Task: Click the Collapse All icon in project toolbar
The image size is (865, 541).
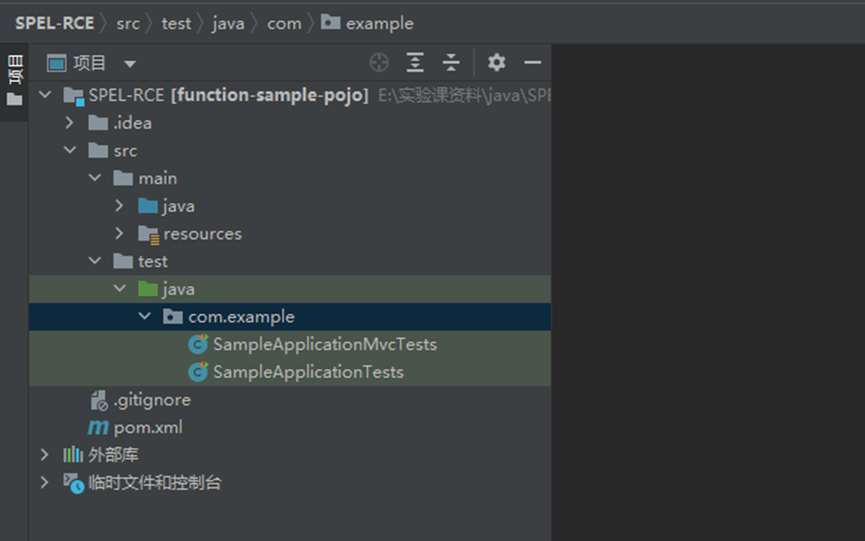Action: pos(451,63)
